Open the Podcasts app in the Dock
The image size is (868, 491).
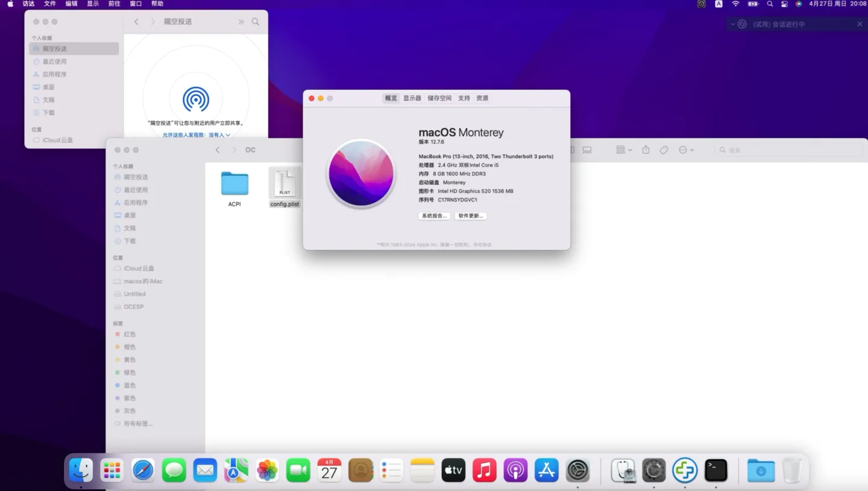(x=515, y=470)
